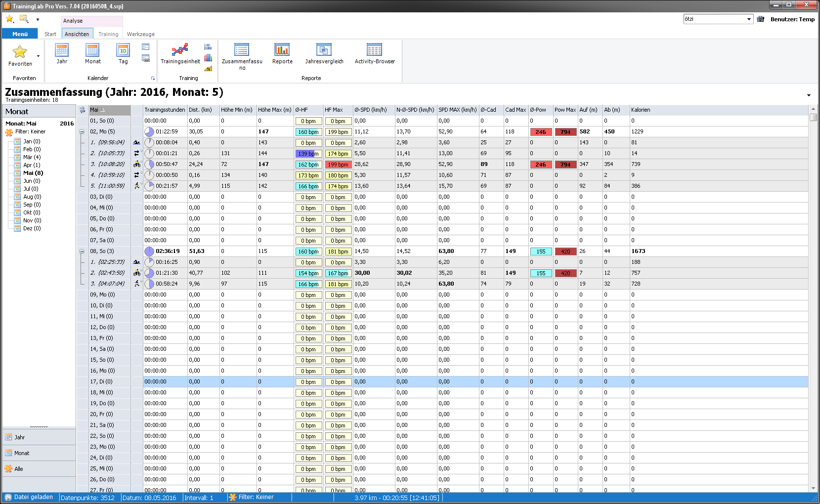Viewport: 820px width, 504px height.
Task: Collapse the 08, So (3) day row
Action: pyautogui.click(x=82, y=251)
